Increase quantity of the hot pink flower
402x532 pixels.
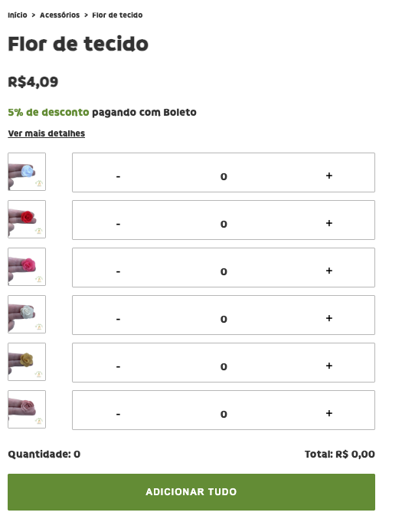point(328,271)
